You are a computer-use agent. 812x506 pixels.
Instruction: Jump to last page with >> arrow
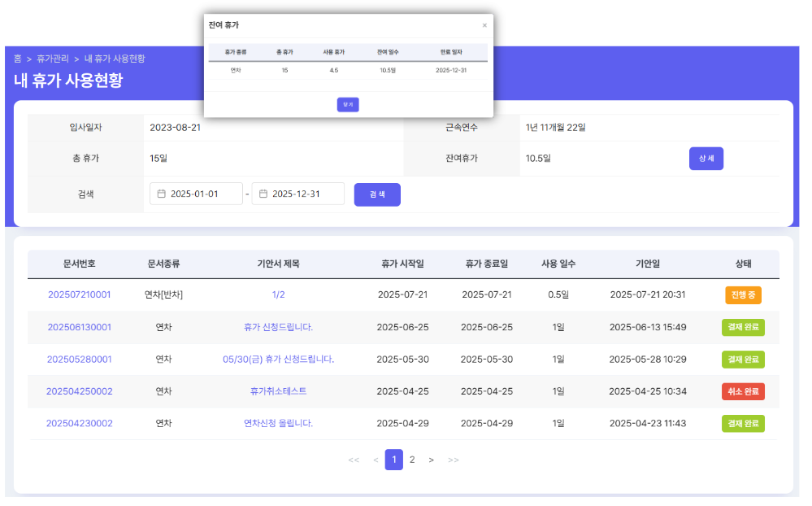(454, 460)
